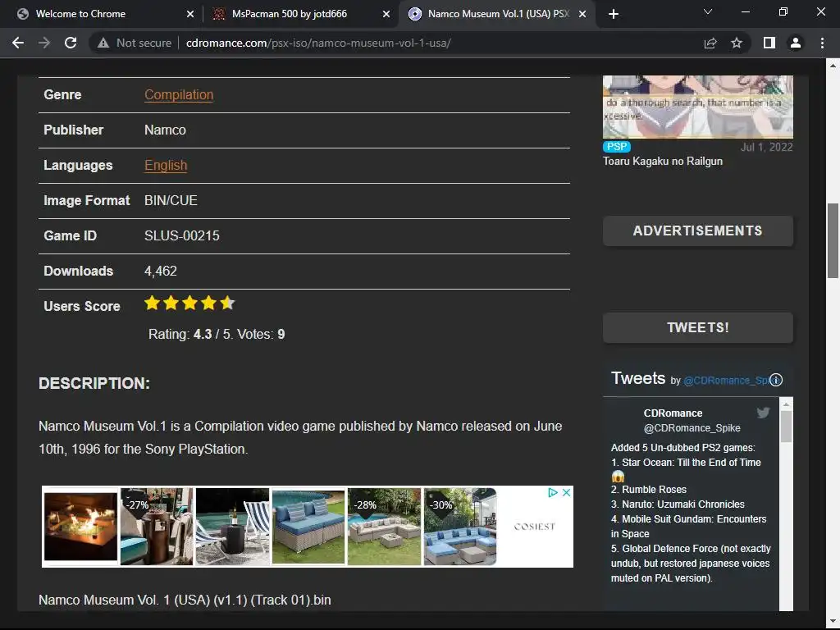Close the Namco Museum Vol.1 tab
The height and width of the screenshot is (630, 840).
pos(582,14)
